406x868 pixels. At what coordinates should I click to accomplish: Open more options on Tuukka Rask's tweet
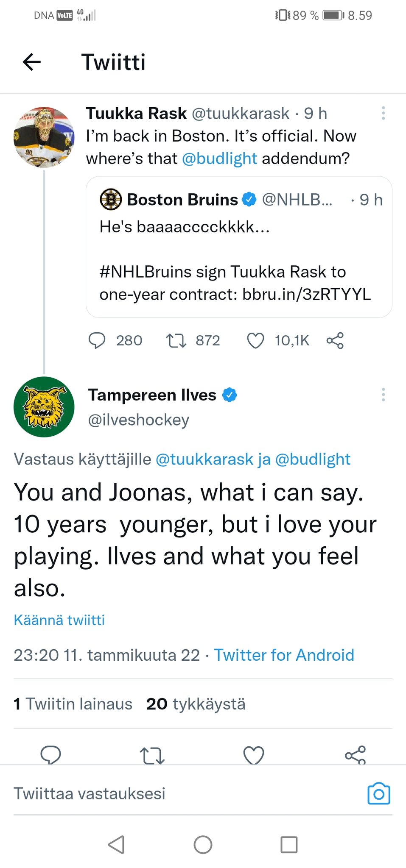point(383,113)
